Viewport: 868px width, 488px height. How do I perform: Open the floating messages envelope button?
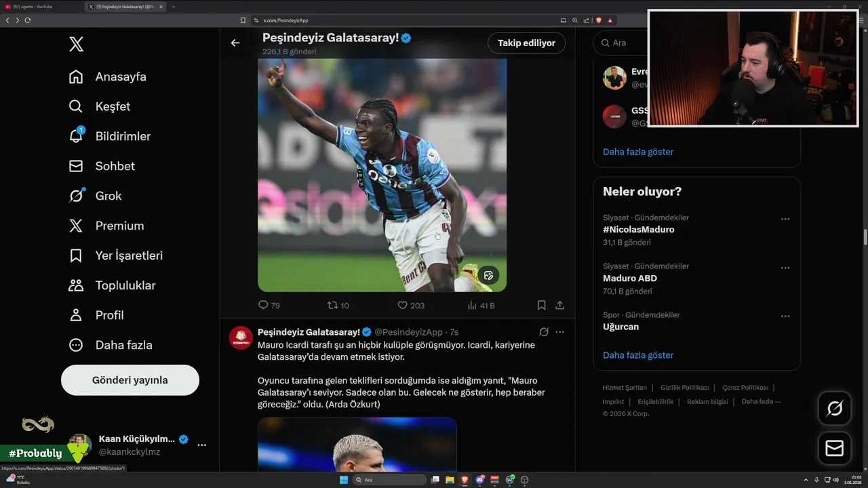[x=834, y=449]
